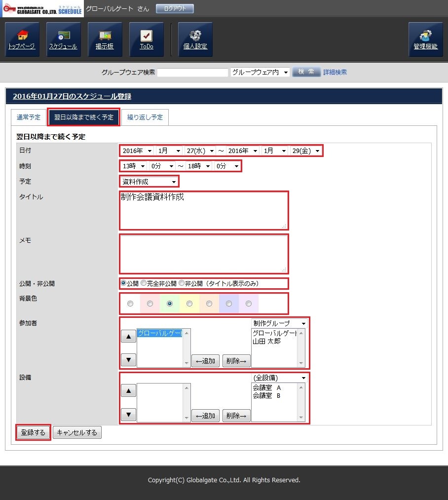This screenshot has height=500, width=448.
Task: Click into the メモ text area
Action: (203, 254)
